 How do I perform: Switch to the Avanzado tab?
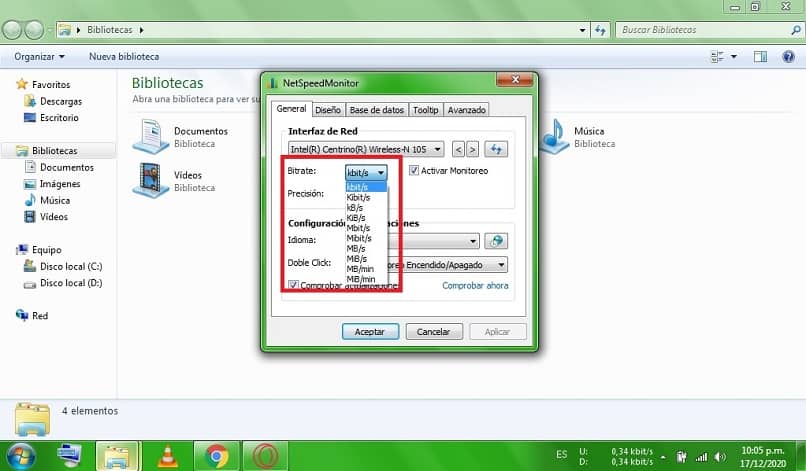(466, 110)
